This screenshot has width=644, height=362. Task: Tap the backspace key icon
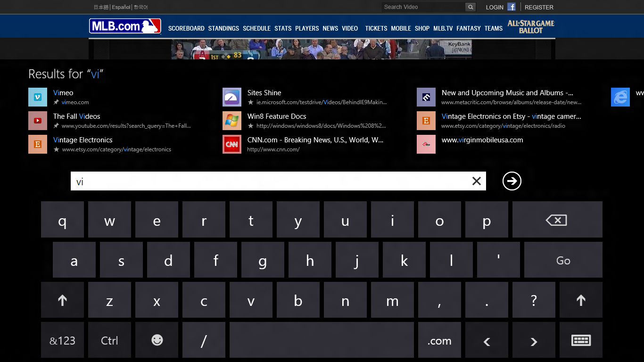tap(557, 220)
